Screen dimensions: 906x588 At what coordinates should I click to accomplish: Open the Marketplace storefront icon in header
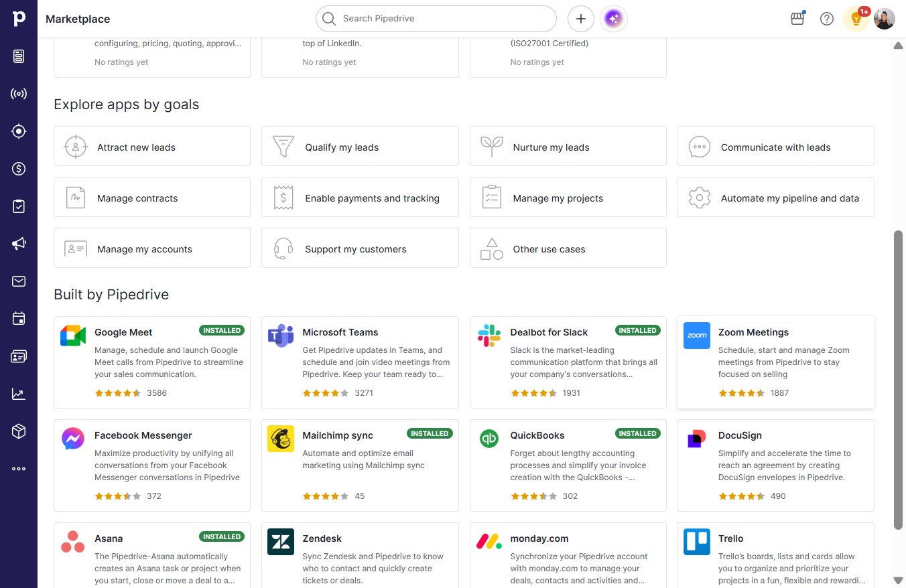pos(797,19)
